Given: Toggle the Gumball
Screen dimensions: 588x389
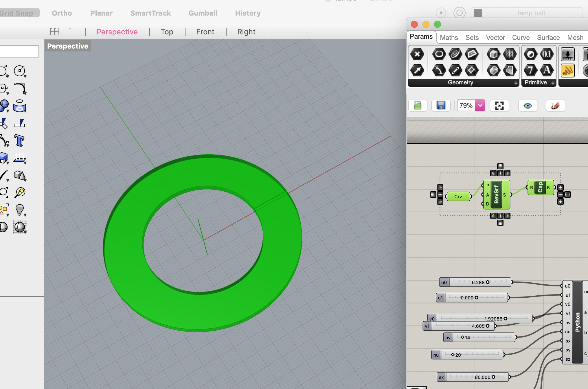Looking at the screenshot, I should click(203, 13).
